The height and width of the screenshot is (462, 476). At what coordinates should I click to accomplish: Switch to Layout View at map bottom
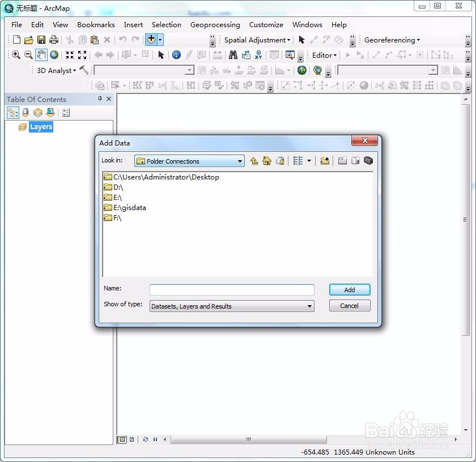[131, 439]
